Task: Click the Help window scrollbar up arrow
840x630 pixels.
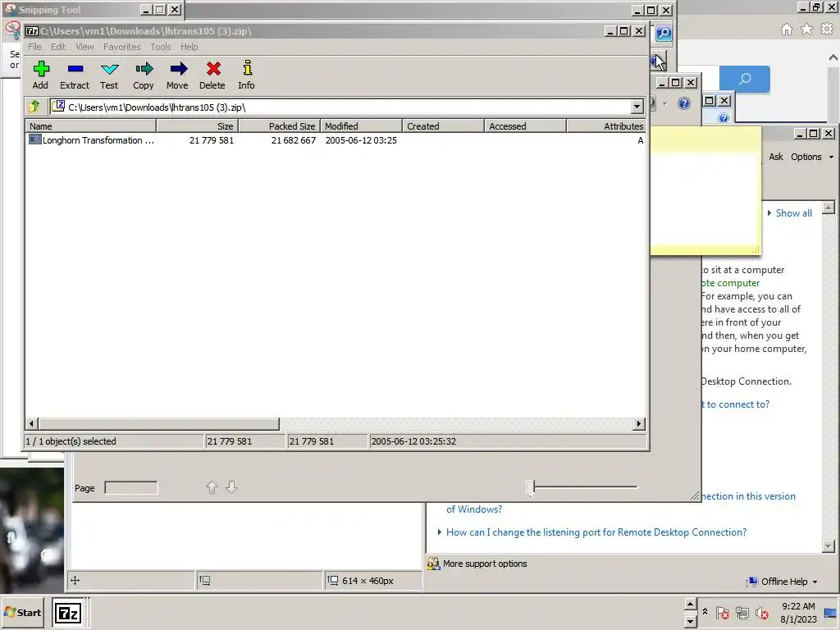Action: (x=829, y=207)
